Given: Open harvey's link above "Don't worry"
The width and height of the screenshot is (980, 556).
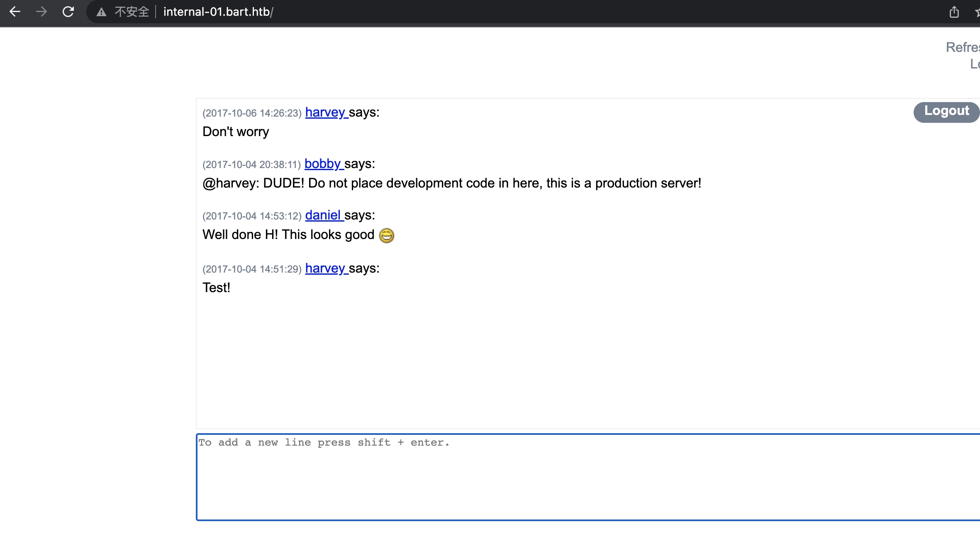Looking at the screenshot, I should (325, 112).
